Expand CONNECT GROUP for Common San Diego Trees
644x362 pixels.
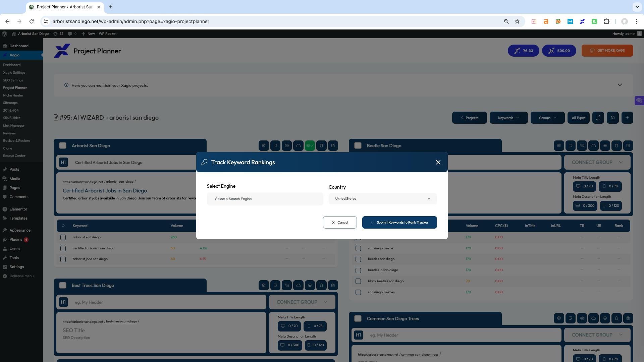point(597,335)
